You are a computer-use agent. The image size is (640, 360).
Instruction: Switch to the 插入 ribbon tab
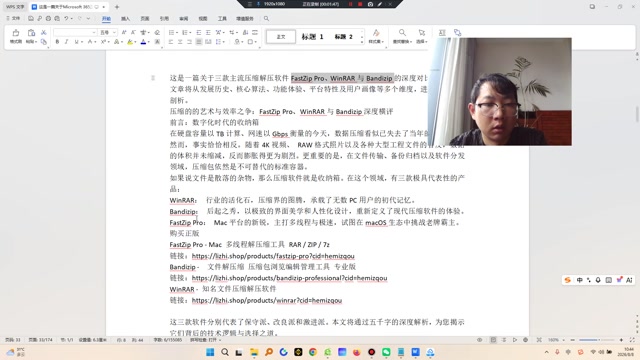(125, 19)
